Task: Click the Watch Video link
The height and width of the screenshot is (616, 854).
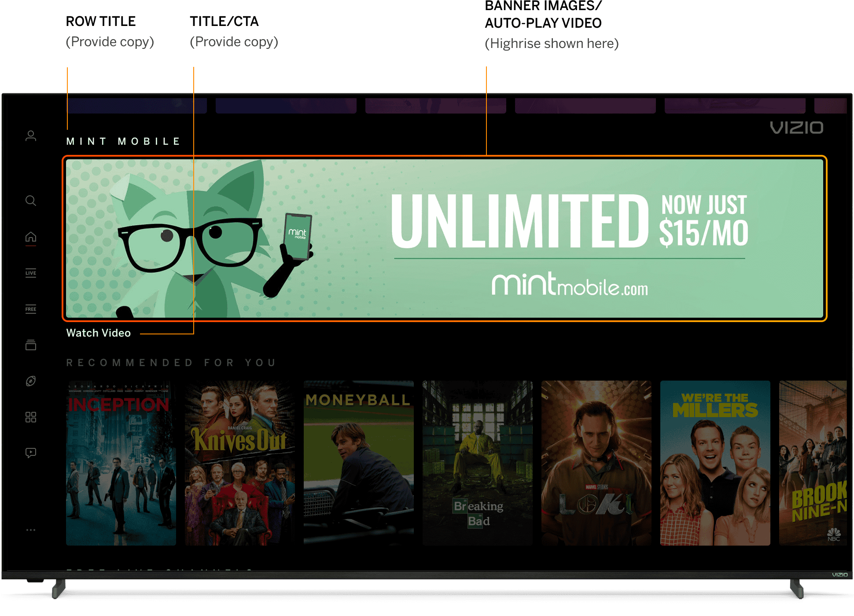Action: coord(99,333)
